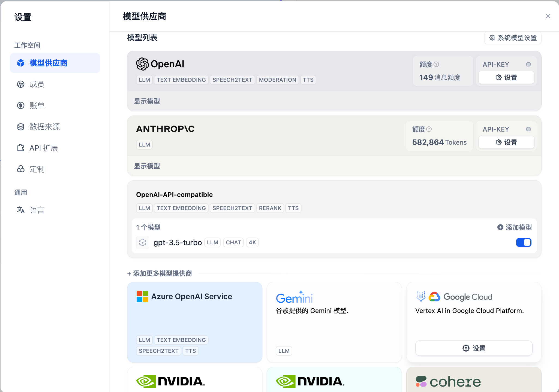Click the 成员 member icon in sidebar
The image size is (559, 392).
click(x=21, y=84)
